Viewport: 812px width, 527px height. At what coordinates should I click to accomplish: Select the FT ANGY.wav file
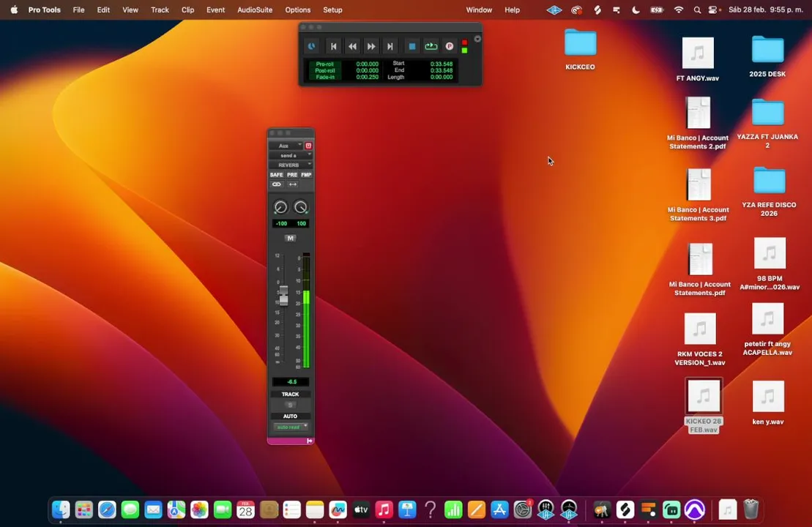(698, 59)
